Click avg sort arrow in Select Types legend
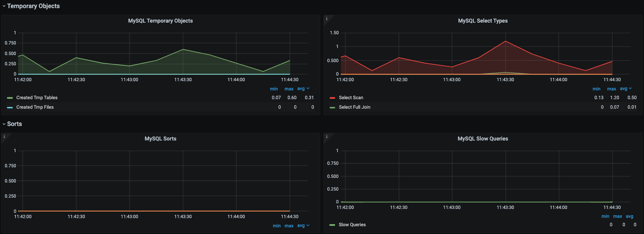Screen dimensions: 644x234 coord(630,89)
